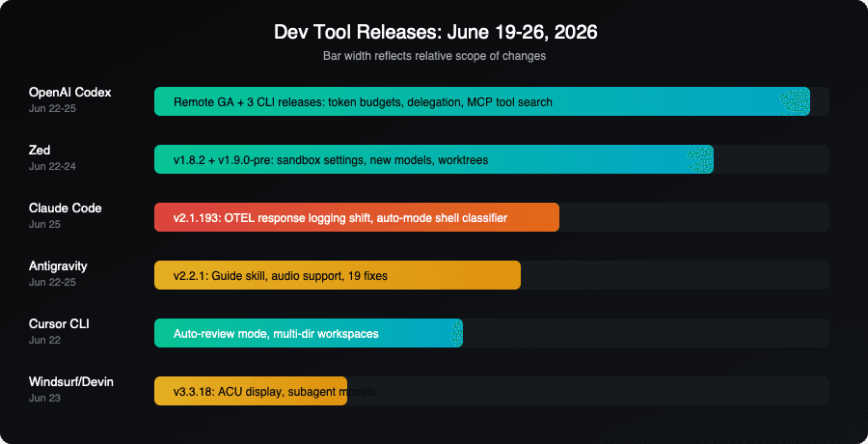Click the subtitle 'Bar width reflects relative scope of changes'

point(435,56)
